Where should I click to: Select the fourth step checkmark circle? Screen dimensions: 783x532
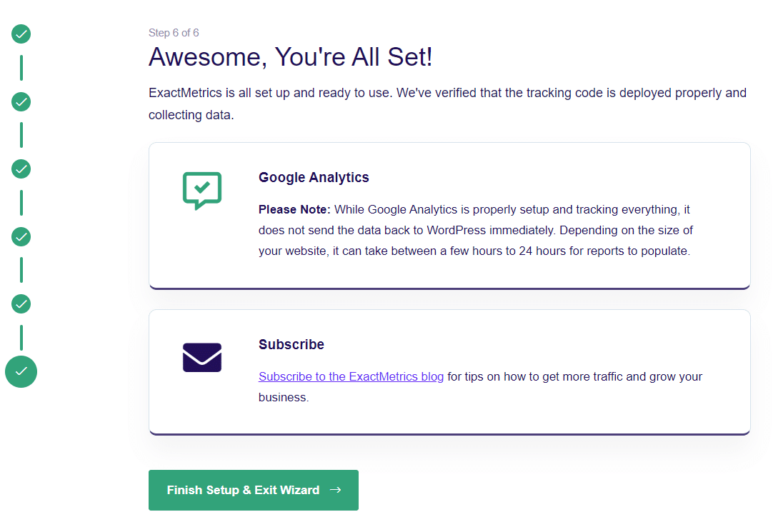click(x=21, y=236)
